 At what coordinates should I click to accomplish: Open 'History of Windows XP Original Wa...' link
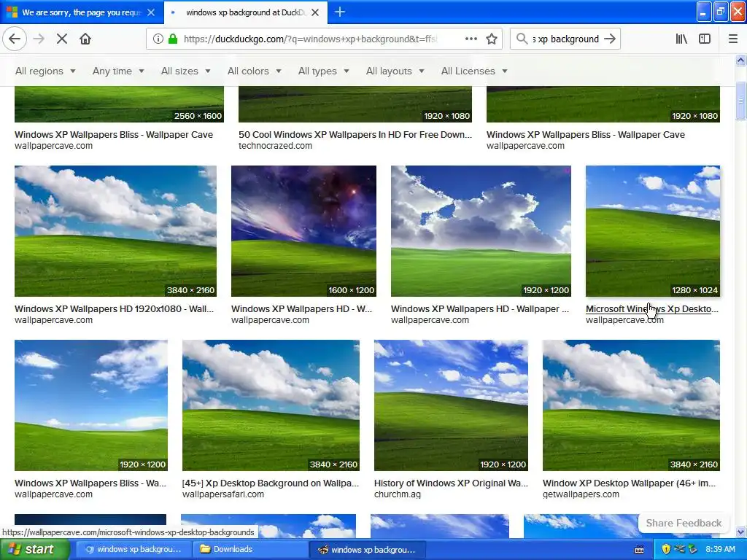click(x=451, y=483)
